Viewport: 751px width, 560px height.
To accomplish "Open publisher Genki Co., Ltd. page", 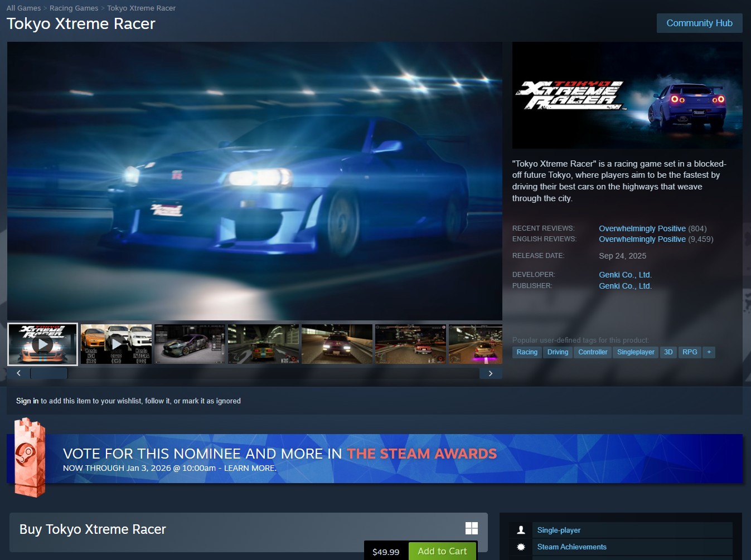I will pyautogui.click(x=626, y=286).
